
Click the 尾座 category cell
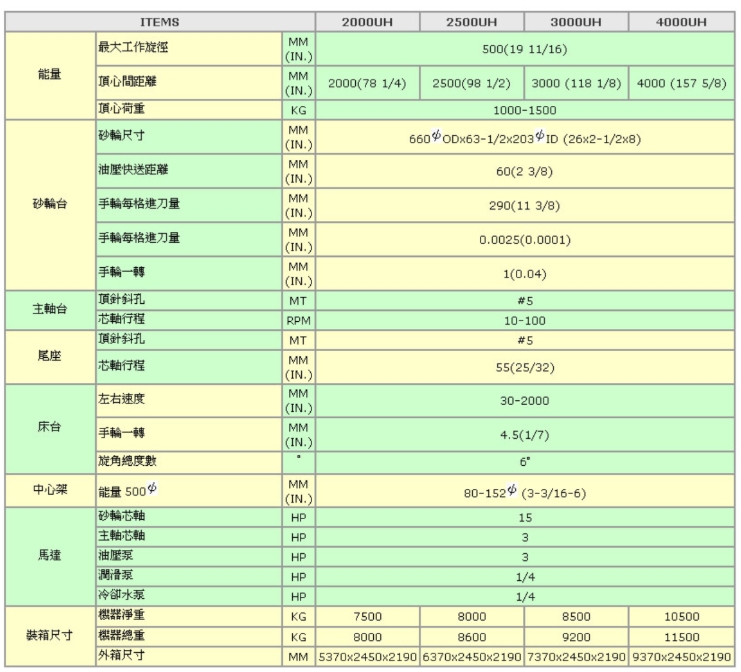(x=50, y=356)
